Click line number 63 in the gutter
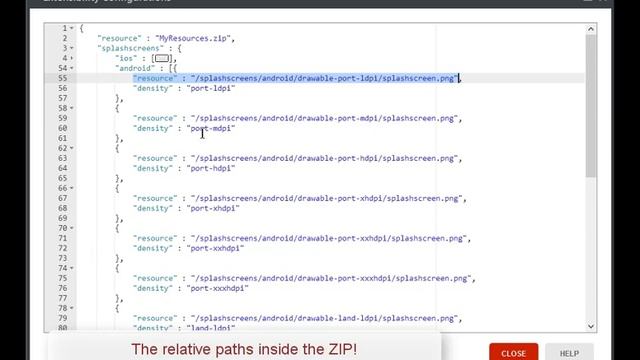Viewport: 640px width, 360px height. point(62,158)
